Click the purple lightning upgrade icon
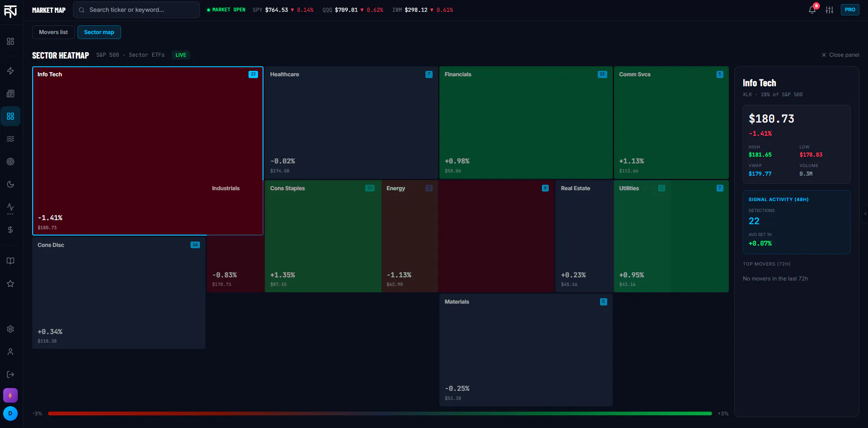This screenshot has width=868, height=428. pyautogui.click(x=10, y=395)
